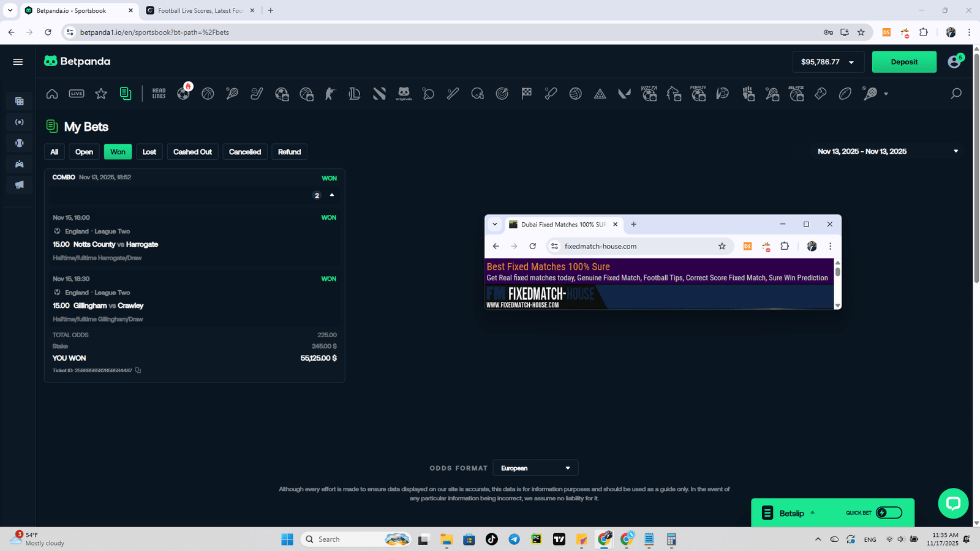Open the Ice Hockey section
980x551 pixels.
pyautogui.click(x=255, y=94)
